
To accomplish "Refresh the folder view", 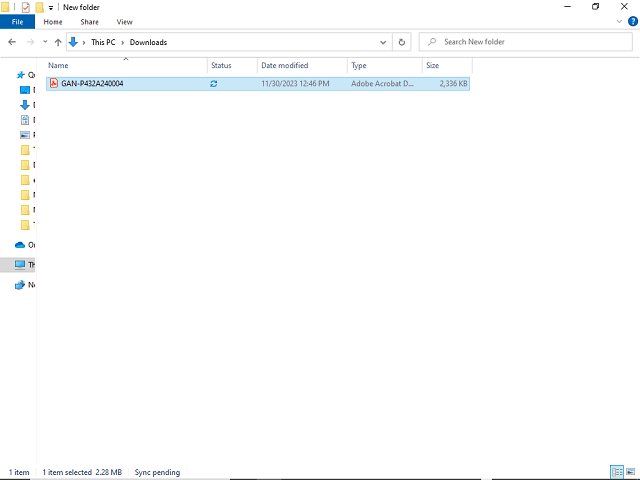I will pyautogui.click(x=402, y=42).
